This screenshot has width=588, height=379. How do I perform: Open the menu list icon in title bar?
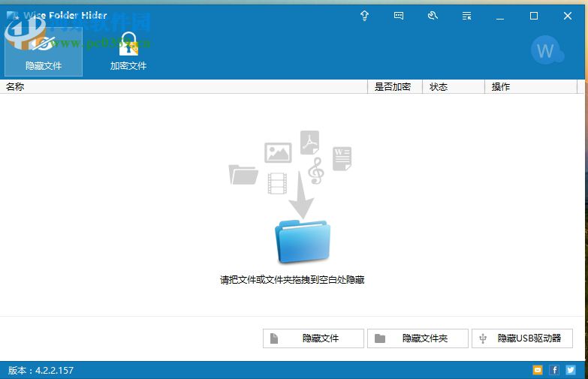tap(466, 16)
